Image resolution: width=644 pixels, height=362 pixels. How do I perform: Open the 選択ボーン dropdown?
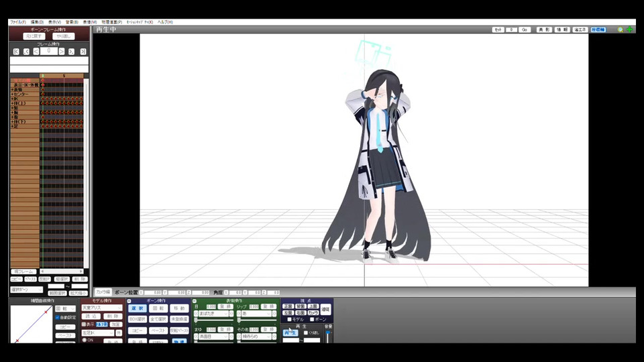click(26, 290)
